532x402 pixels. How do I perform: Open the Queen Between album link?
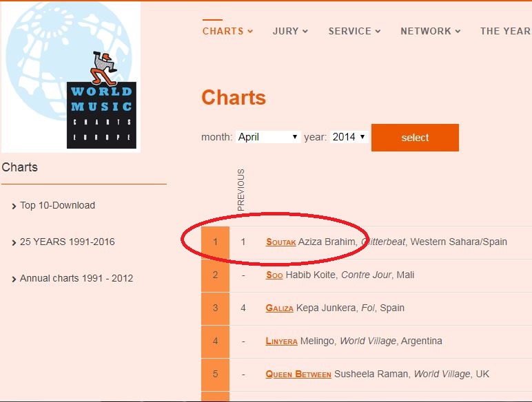click(x=298, y=374)
